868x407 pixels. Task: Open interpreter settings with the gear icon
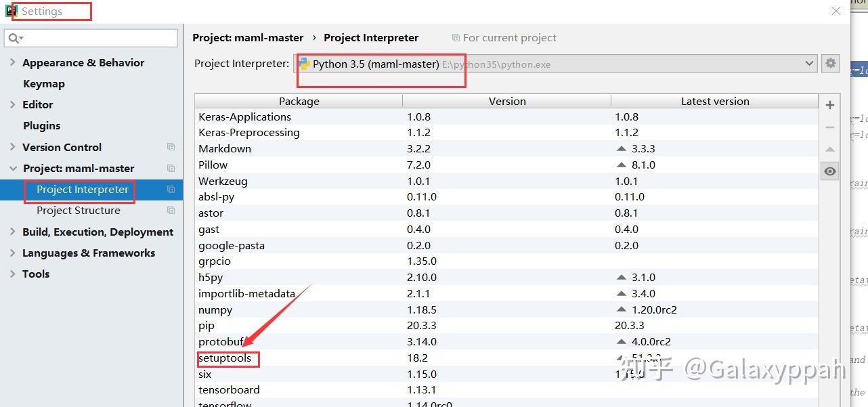pos(830,63)
